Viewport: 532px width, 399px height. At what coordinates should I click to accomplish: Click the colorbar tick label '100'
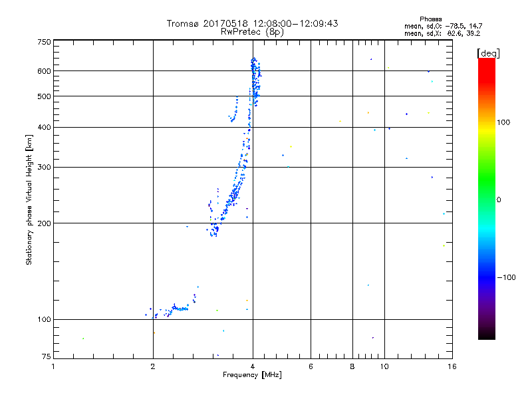pyautogui.click(x=503, y=122)
